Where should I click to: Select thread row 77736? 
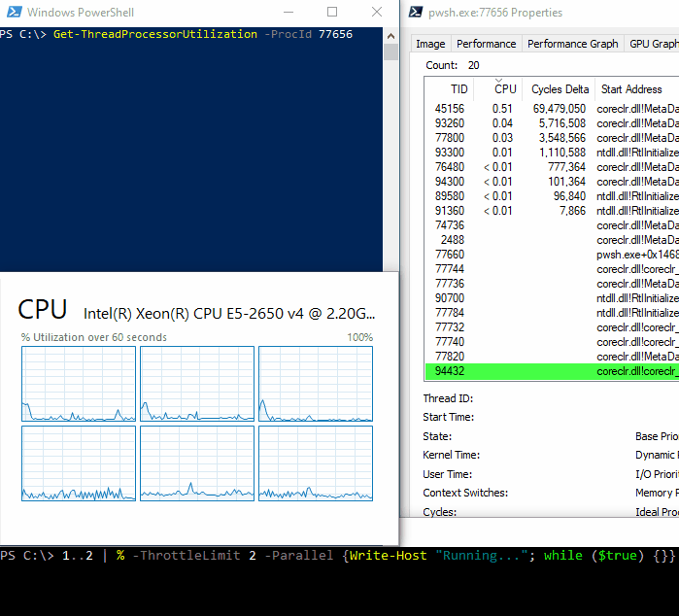click(552, 284)
